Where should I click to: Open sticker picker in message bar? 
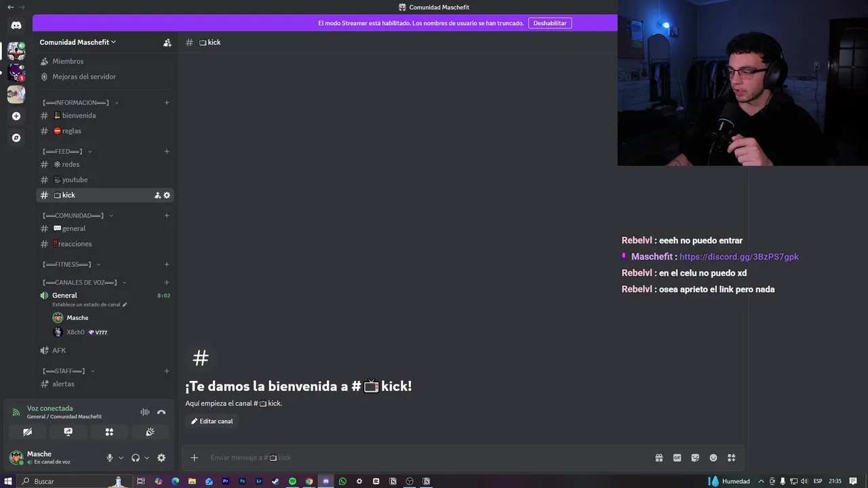coord(695,457)
